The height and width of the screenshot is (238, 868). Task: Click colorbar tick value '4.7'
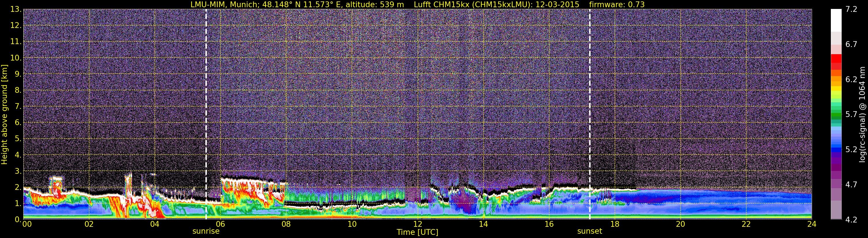[x=851, y=185]
